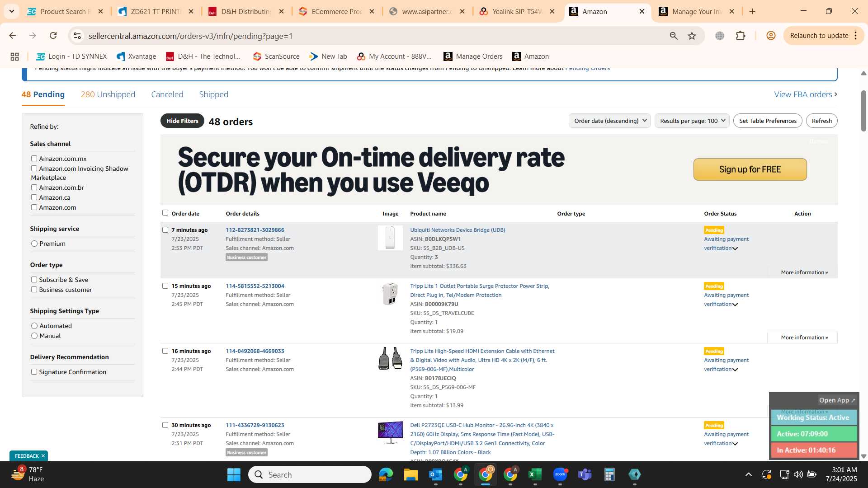Open Microsoft Teams from the taskbar
Viewport: 868px width, 488px height.
tap(585, 474)
